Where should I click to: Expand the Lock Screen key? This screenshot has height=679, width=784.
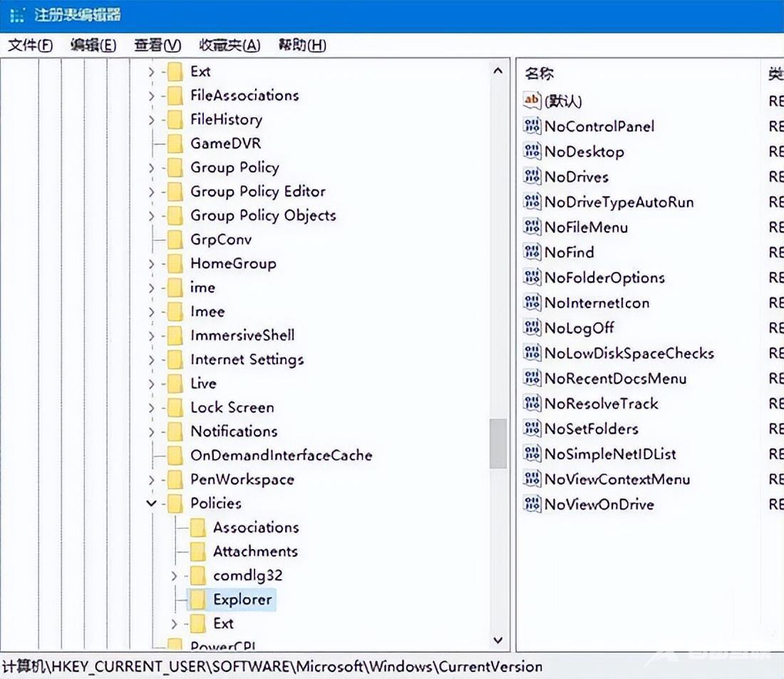(x=152, y=408)
